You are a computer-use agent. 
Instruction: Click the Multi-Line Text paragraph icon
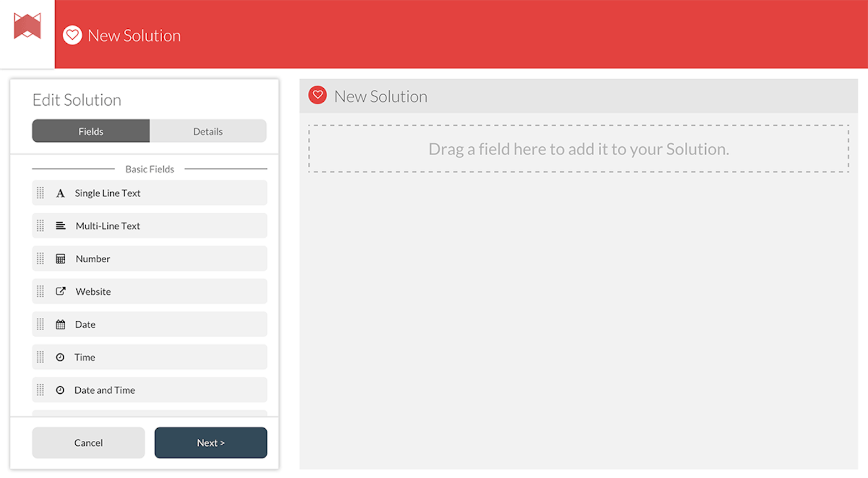coord(60,226)
